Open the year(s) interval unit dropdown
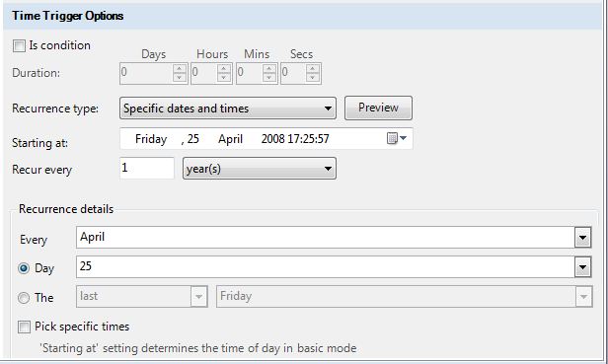Viewport: 608px width, 364px height. (259, 169)
